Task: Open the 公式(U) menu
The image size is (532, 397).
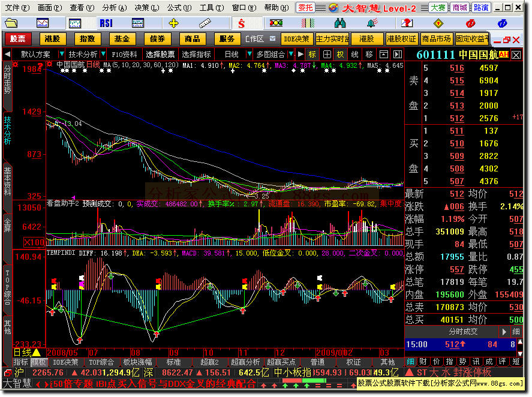Action: (x=179, y=7)
